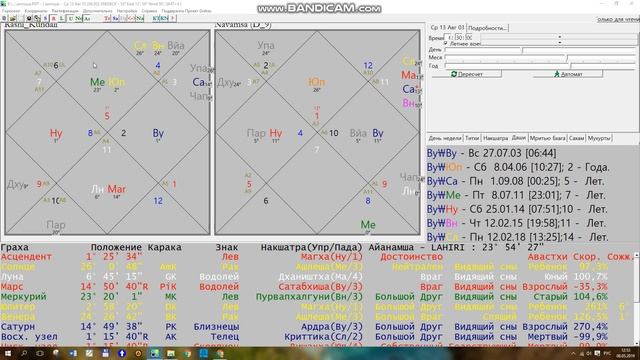Switch to the День недели tab
Image resolution: width=640 pixels, height=360 pixels.
pos(445,138)
